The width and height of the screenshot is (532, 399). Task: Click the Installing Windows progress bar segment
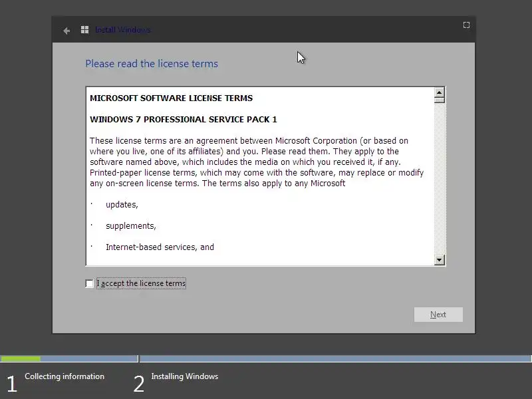pos(336,358)
